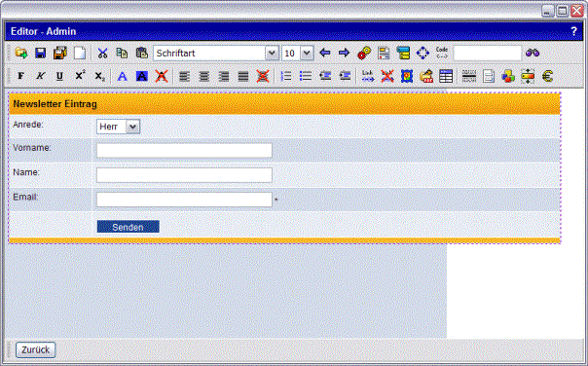Click the open folder icon
Screen dimensions: 588x366
[21, 53]
